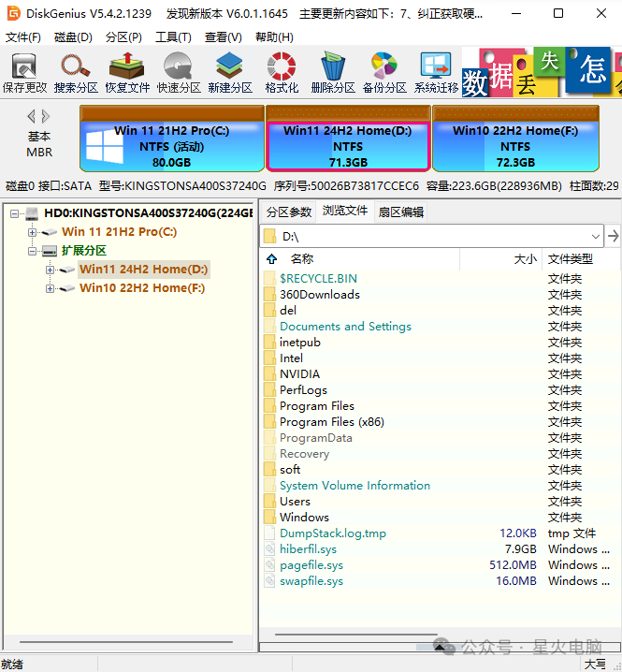
Task: Start the 快速分区 (Quick Partition) tool
Action: [179, 72]
